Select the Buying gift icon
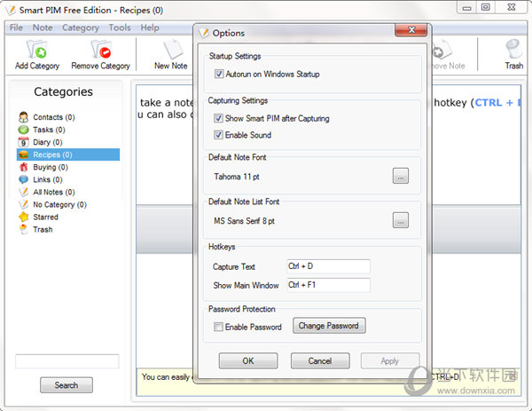Viewport: 532px width, 411px height. click(23, 167)
